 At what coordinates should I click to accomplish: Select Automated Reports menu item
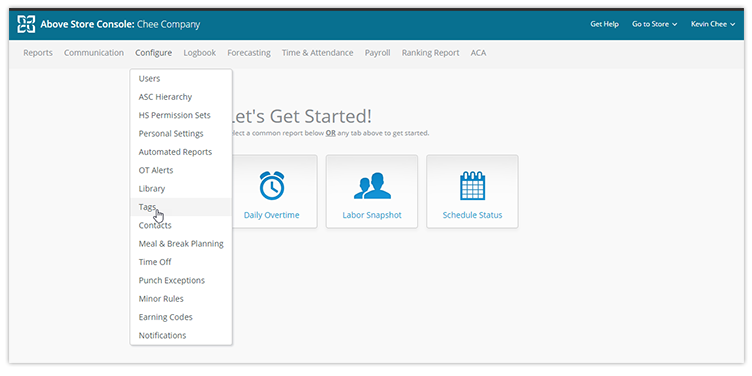click(181, 152)
